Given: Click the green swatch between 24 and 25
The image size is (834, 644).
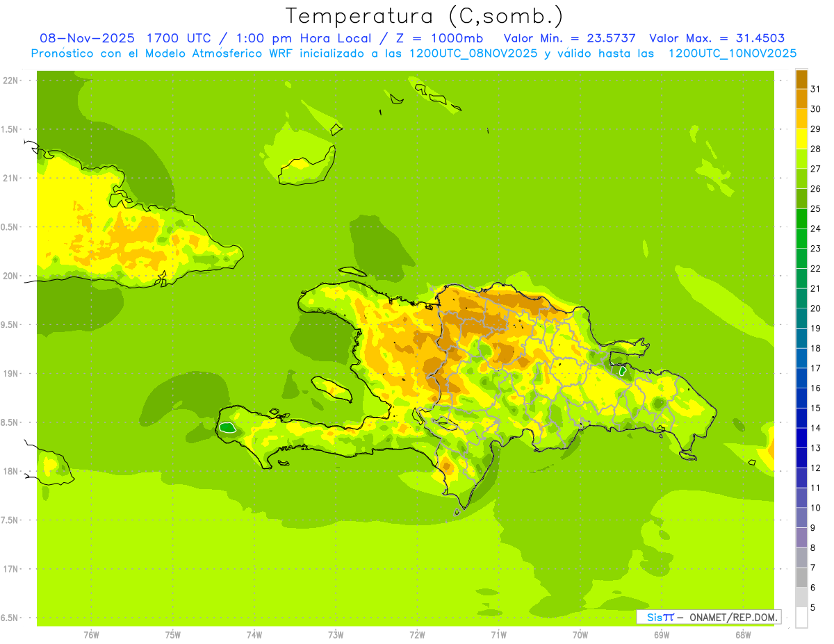Looking at the screenshot, I should (801, 218).
